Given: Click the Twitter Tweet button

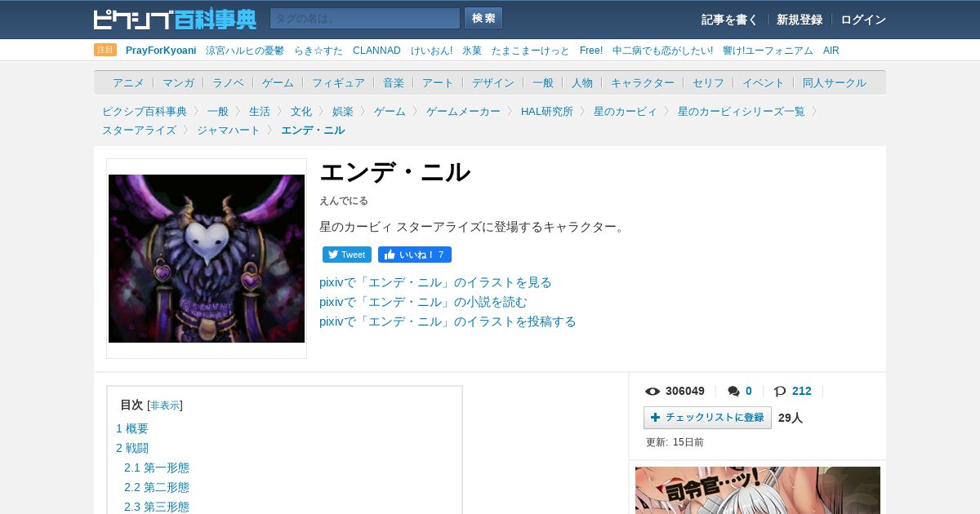Looking at the screenshot, I should click(x=347, y=255).
